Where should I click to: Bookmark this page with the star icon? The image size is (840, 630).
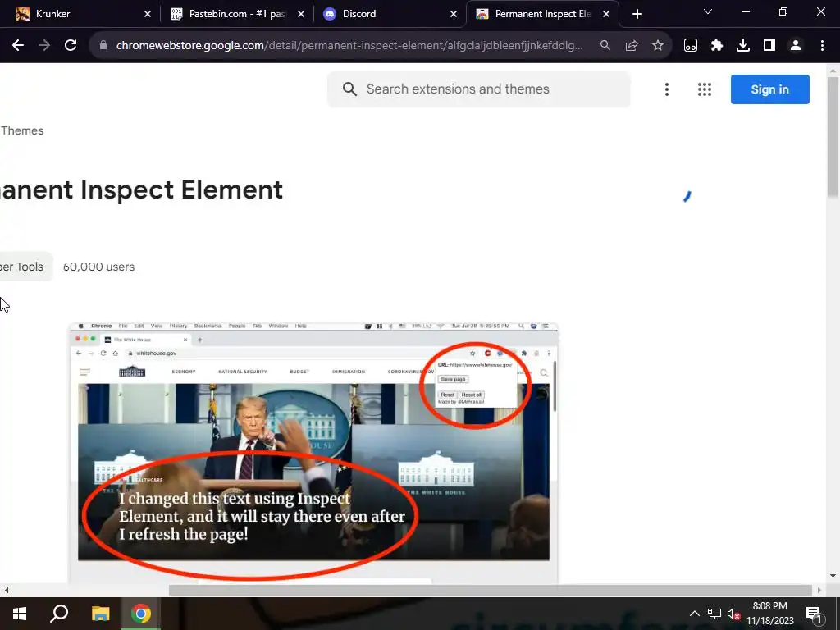(657, 46)
